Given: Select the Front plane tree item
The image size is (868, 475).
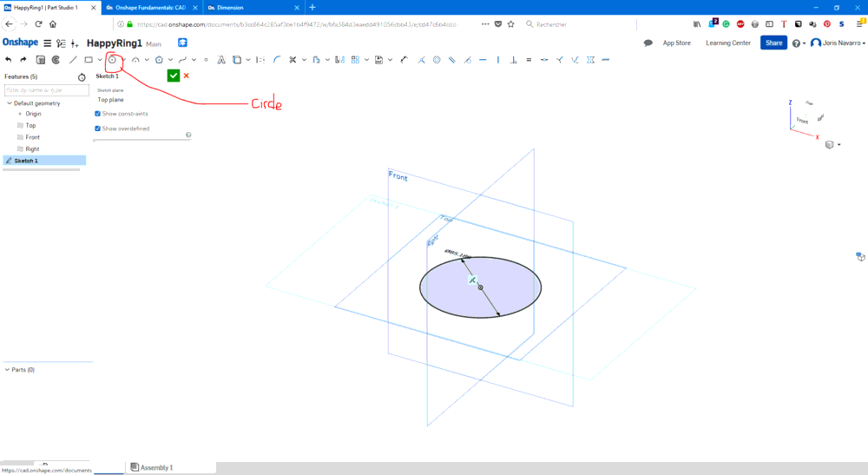Looking at the screenshot, I should pyautogui.click(x=32, y=137).
